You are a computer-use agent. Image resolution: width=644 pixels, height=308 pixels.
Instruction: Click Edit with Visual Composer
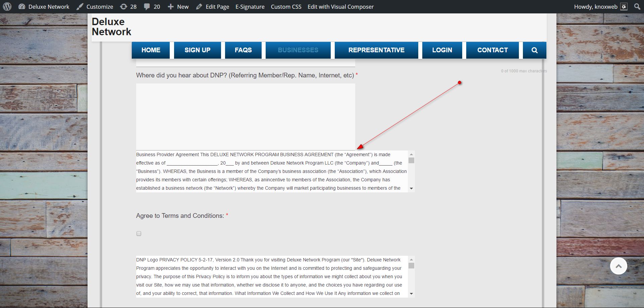340,7
